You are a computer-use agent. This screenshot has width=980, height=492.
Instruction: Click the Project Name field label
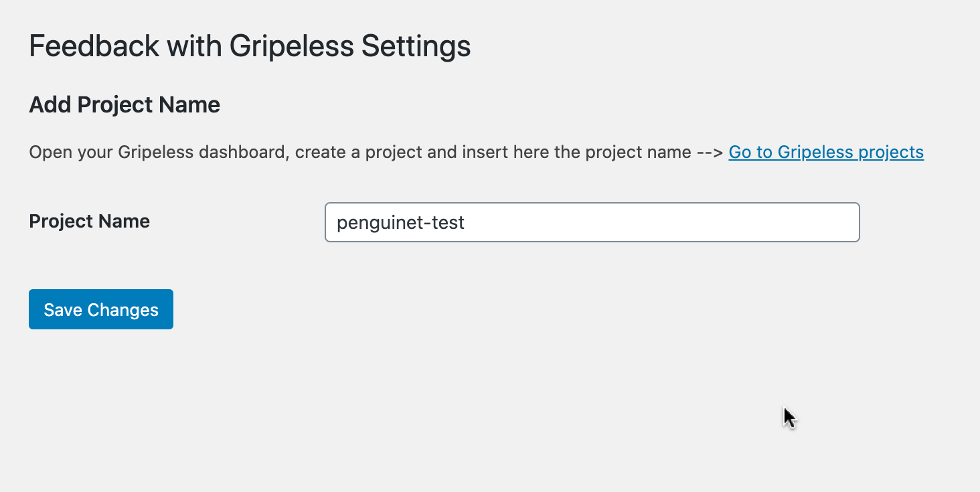coord(89,222)
